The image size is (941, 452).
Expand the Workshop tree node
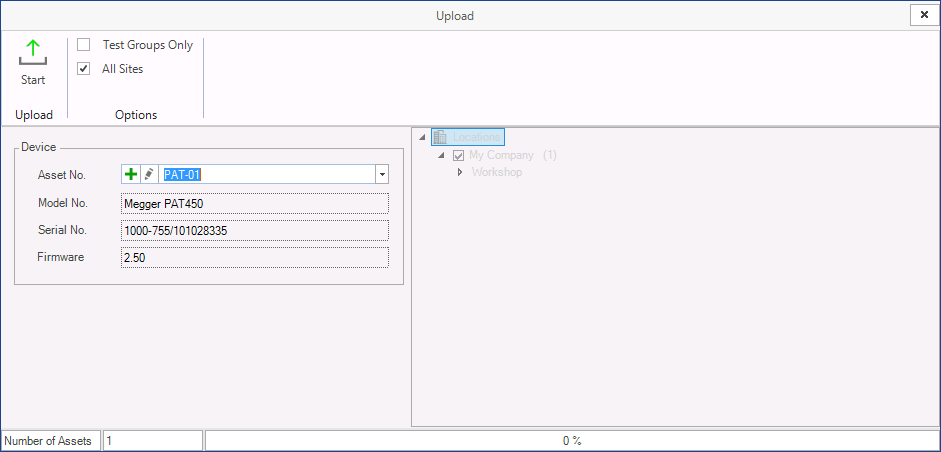coord(460,172)
